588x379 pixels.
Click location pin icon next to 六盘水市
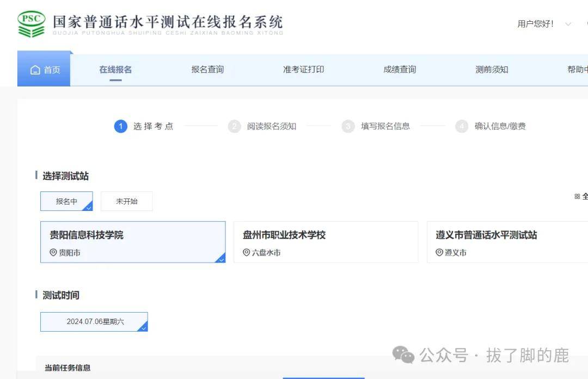(247, 252)
